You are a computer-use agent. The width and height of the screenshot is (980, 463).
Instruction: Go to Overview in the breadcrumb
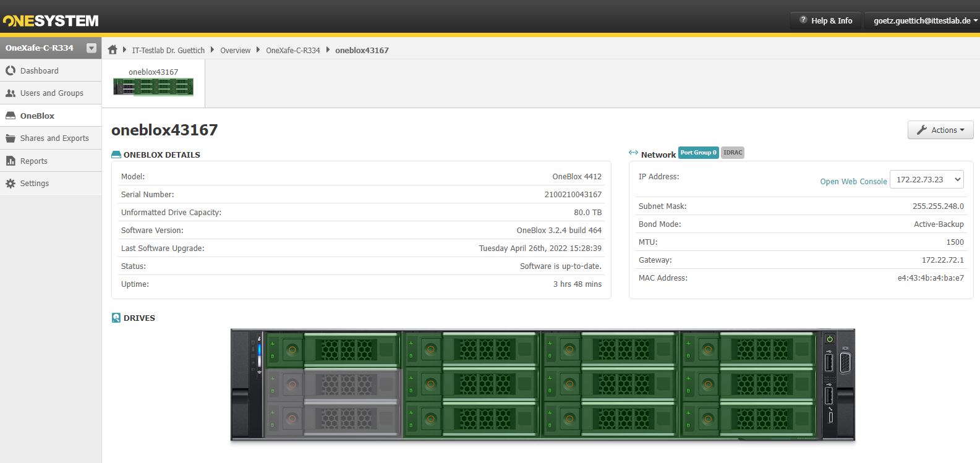tap(235, 51)
